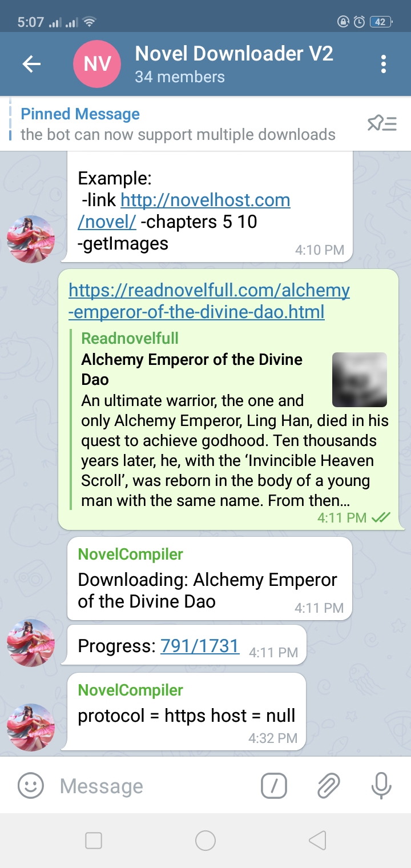Open the three-dot overflow menu
411x868 pixels.
coord(384,64)
